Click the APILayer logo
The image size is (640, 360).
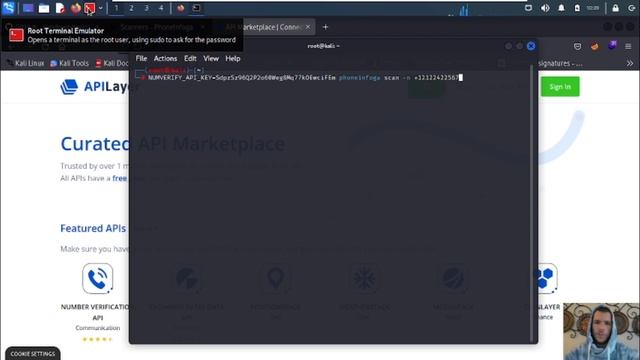pyautogui.click(x=95, y=87)
